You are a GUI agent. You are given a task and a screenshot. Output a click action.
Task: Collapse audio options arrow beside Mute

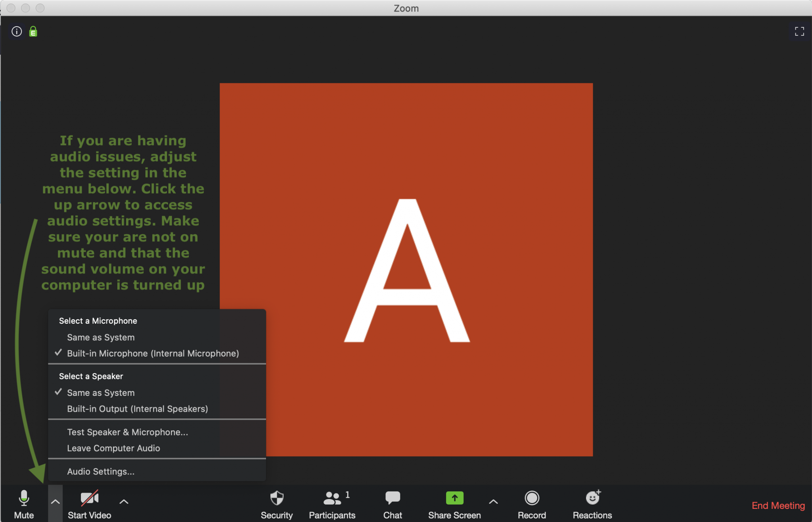point(55,502)
